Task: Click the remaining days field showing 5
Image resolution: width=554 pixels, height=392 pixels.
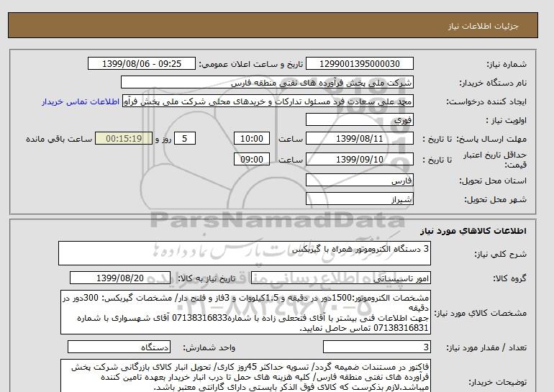Action: (185, 138)
